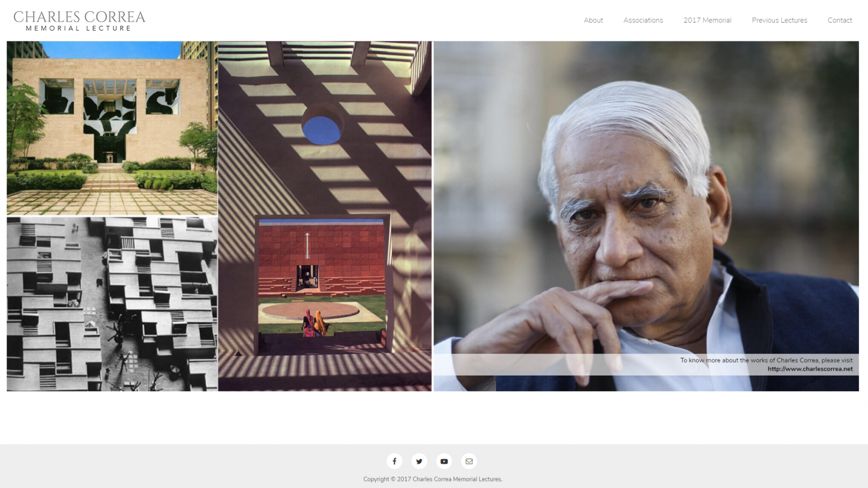The width and height of the screenshot is (868, 488).
Task: Click the portrait of Charles Correa
Action: pos(646,215)
